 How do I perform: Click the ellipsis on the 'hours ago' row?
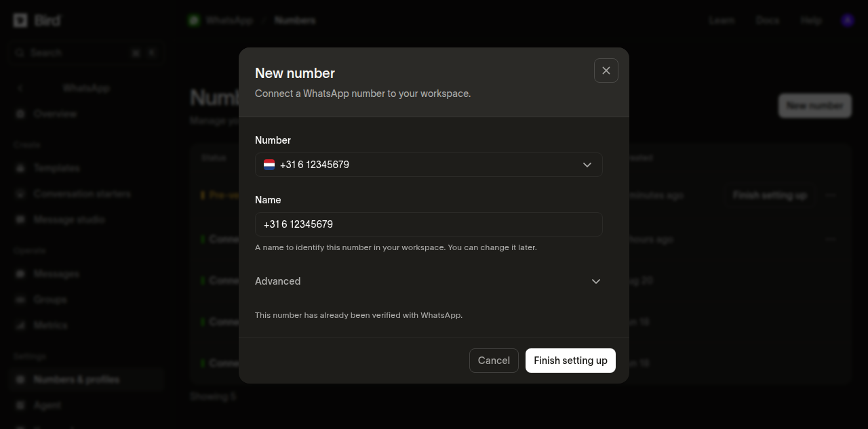tap(831, 239)
